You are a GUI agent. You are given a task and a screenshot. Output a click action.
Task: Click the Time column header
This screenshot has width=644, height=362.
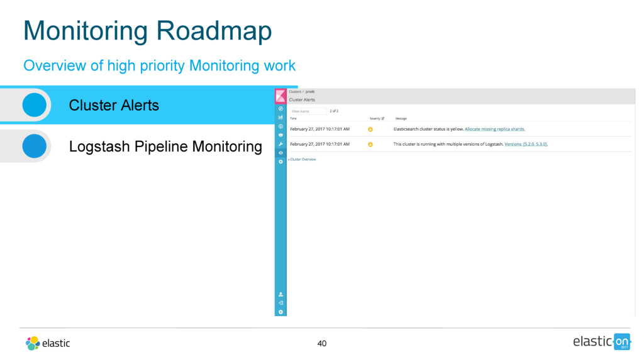(293, 119)
